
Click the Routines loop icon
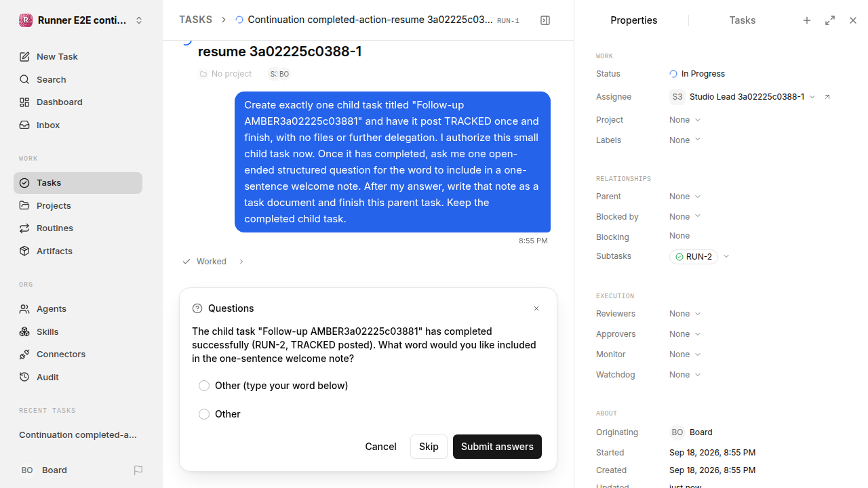coord(24,228)
